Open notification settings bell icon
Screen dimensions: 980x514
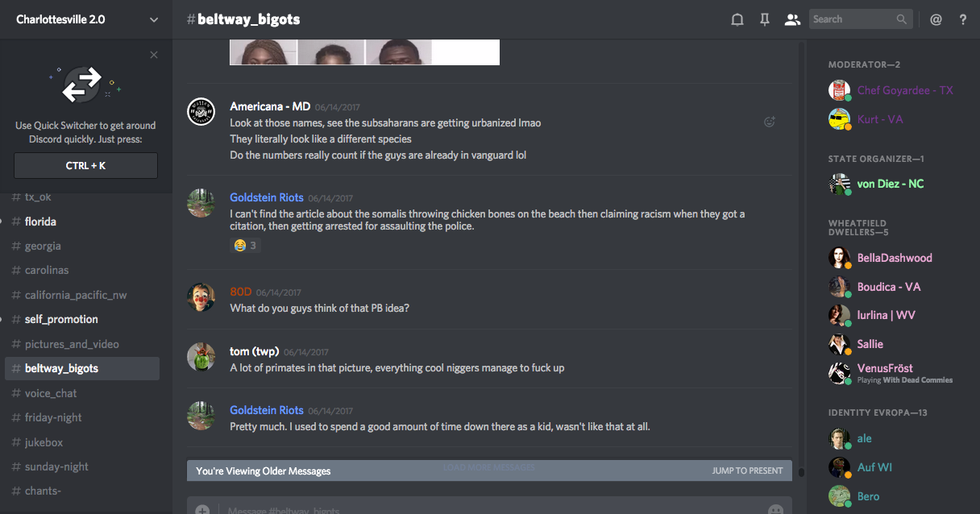[737, 20]
